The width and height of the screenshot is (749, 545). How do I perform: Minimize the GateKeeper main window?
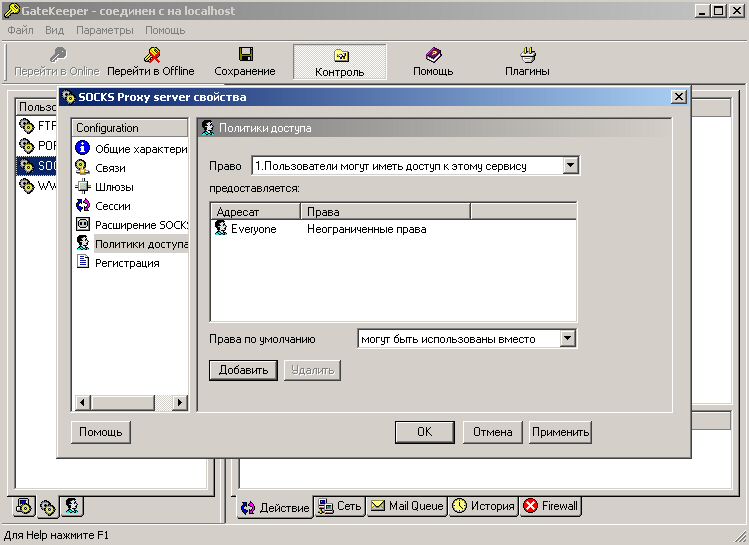pos(702,11)
